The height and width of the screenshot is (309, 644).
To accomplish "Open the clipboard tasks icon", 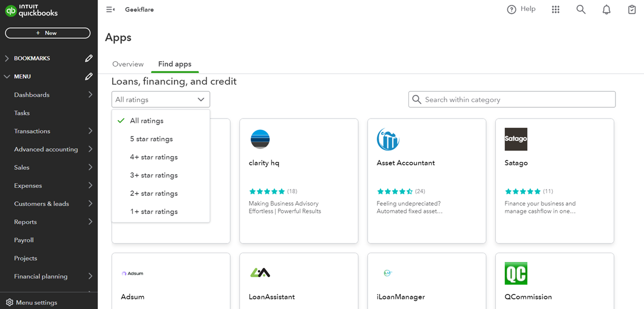I will tap(632, 10).
